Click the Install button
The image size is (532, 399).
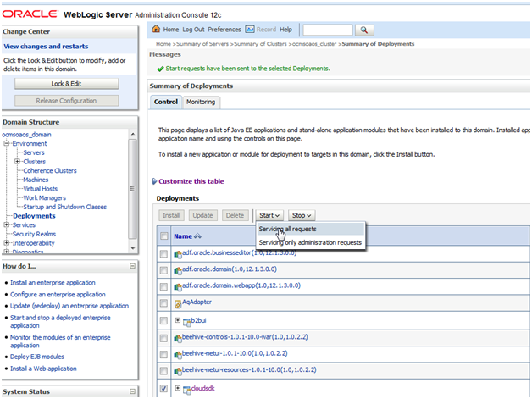coord(171,215)
